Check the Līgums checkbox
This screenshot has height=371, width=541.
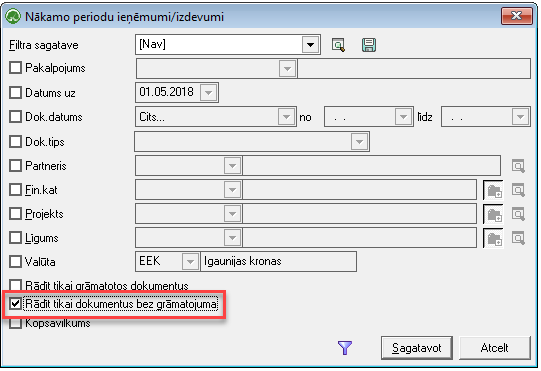(16, 238)
